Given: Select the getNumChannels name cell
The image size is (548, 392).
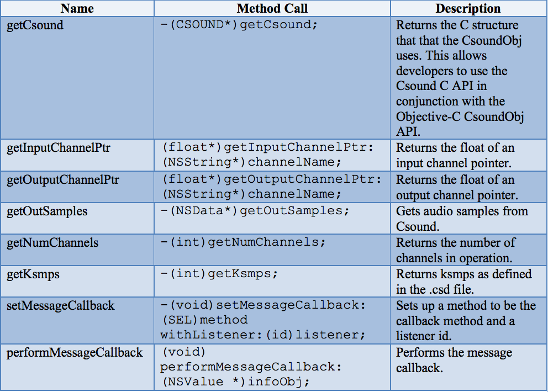Looking at the screenshot, I should click(77, 250).
